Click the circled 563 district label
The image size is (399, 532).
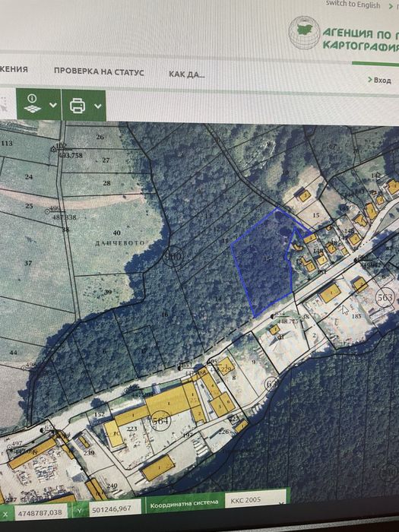click(x=385, y=298)
